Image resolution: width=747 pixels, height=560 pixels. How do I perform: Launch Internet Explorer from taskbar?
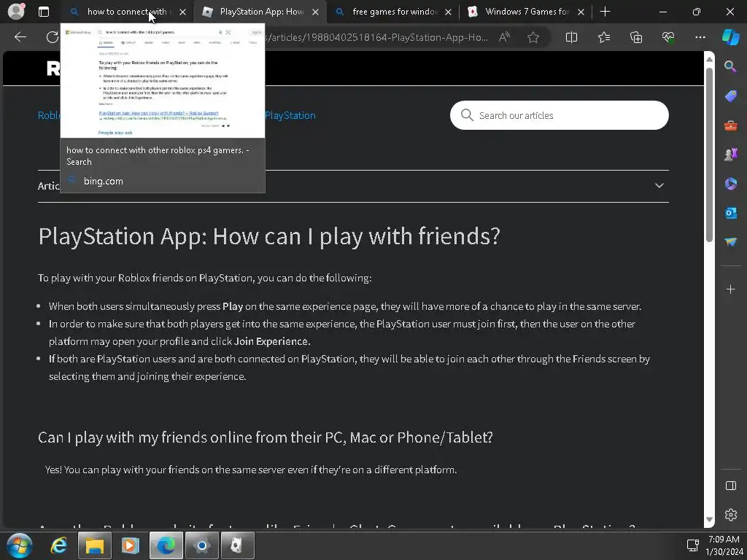click(x=58, y=545)
